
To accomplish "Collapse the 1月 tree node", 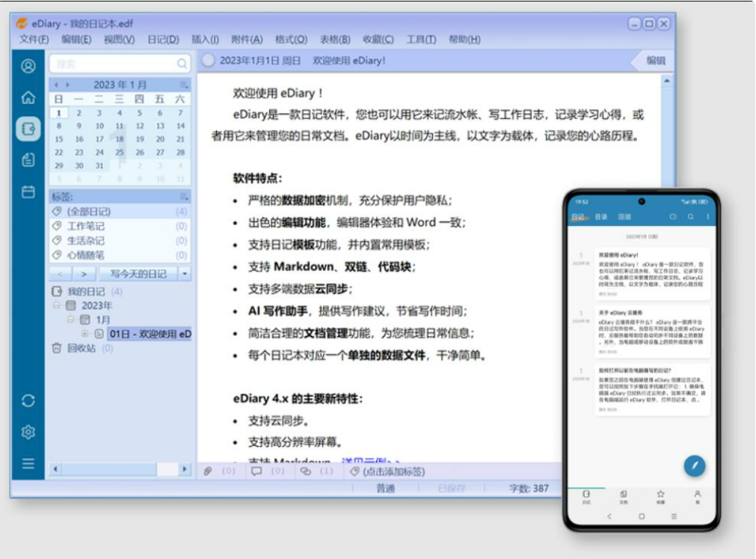I will [x=70, y=320].
